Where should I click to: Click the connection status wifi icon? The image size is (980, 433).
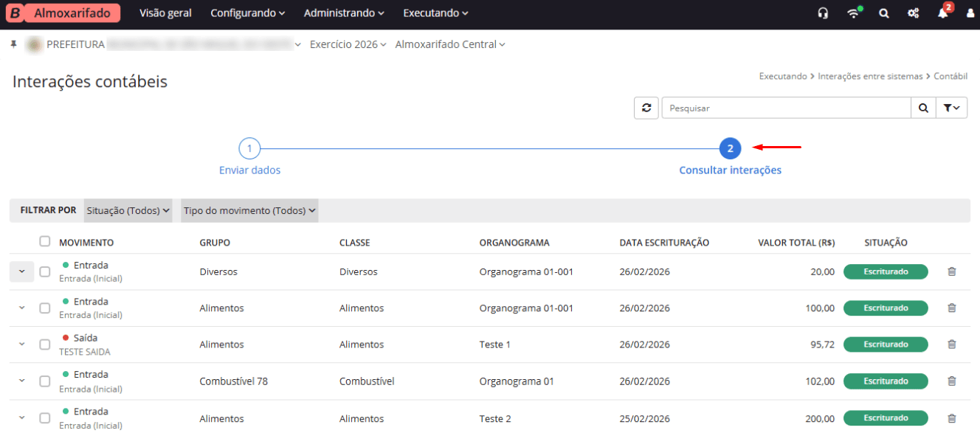(x=854, y=13)
